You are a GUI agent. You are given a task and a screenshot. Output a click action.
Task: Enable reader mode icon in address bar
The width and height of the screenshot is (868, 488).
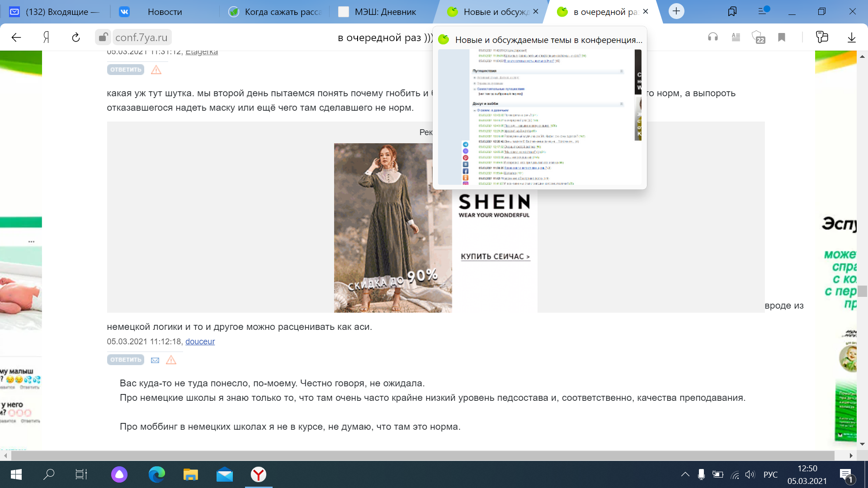point(736,38)
